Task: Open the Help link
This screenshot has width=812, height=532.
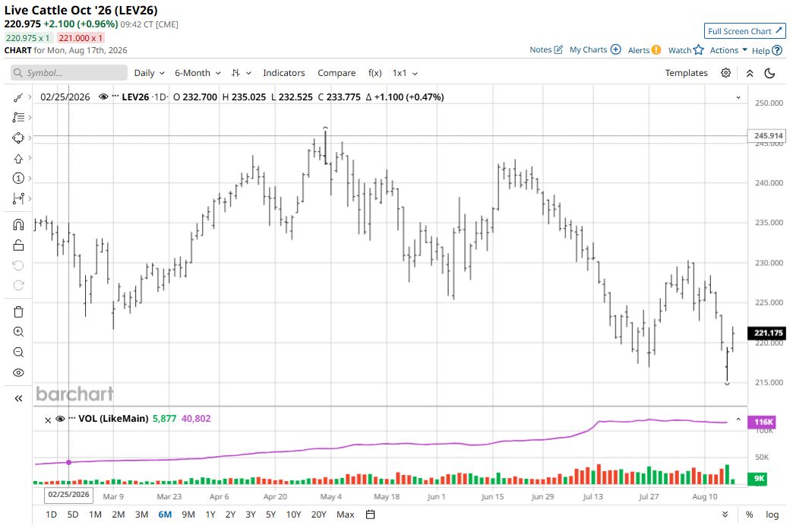Action: [766, 50]
